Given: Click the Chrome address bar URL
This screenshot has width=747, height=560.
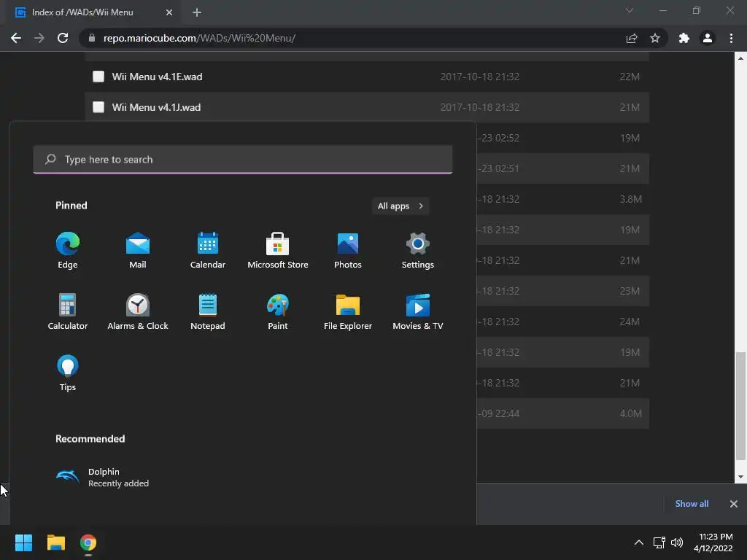Looking at the screenshot, I should [x=199, y=38].
